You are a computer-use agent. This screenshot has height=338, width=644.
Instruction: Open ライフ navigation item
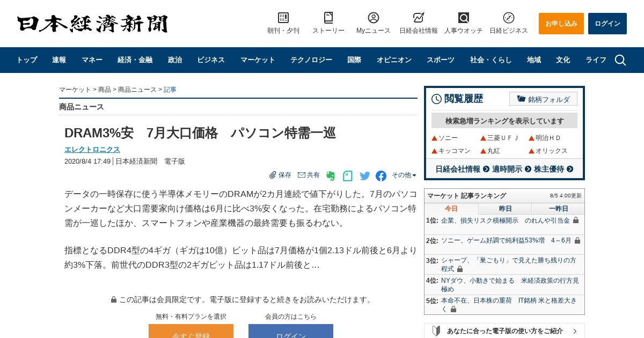[596, 60]
